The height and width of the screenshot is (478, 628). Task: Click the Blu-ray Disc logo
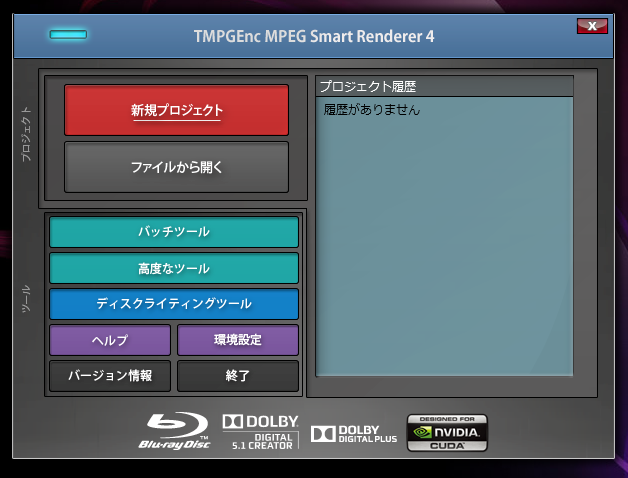(174, 431)
